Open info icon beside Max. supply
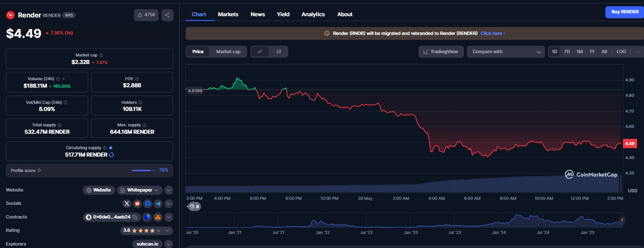The width and height of the screenshot is (644, 248). (145, 125)
